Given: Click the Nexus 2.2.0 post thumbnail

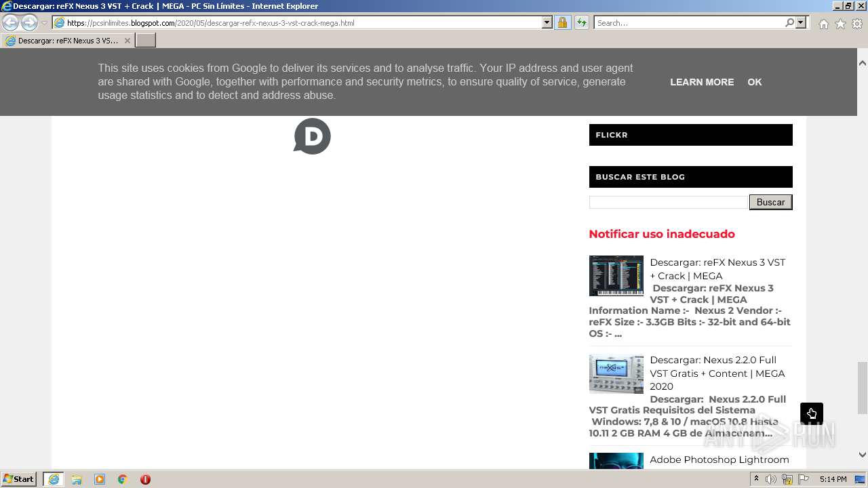Looking at the screenshot, I should pyautogui.click(x=616, y=373).
